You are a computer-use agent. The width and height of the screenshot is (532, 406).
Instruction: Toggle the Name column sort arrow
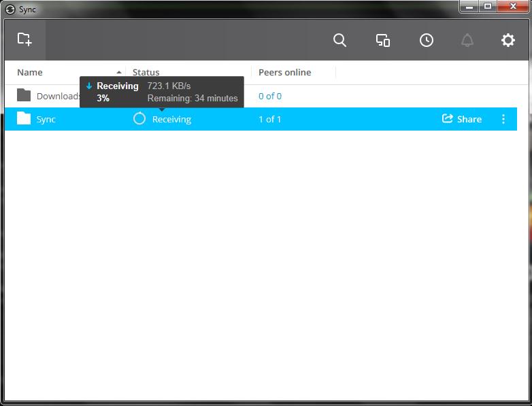pos(119,72)
